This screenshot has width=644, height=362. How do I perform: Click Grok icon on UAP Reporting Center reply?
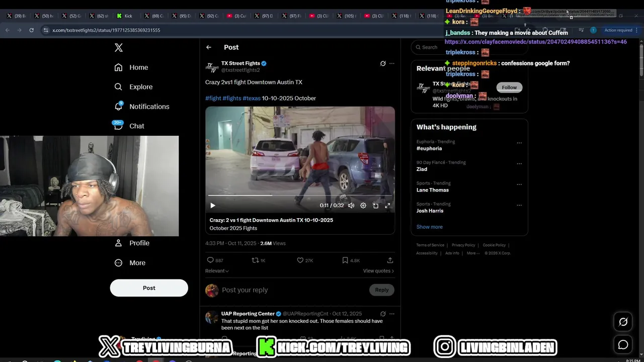tap(383, 314)
